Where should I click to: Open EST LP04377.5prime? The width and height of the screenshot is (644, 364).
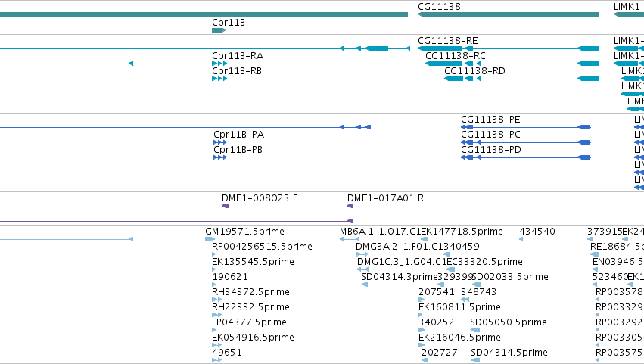click(249, 322)
